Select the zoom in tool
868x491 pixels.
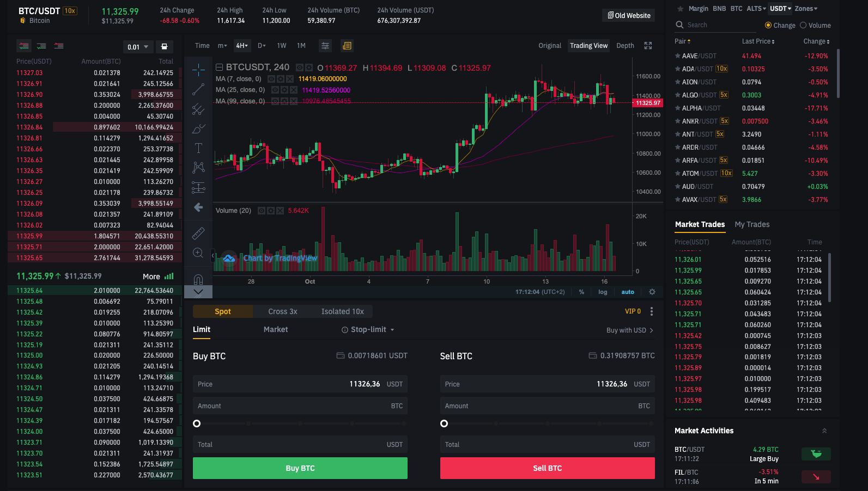click(x=198, y=253)
